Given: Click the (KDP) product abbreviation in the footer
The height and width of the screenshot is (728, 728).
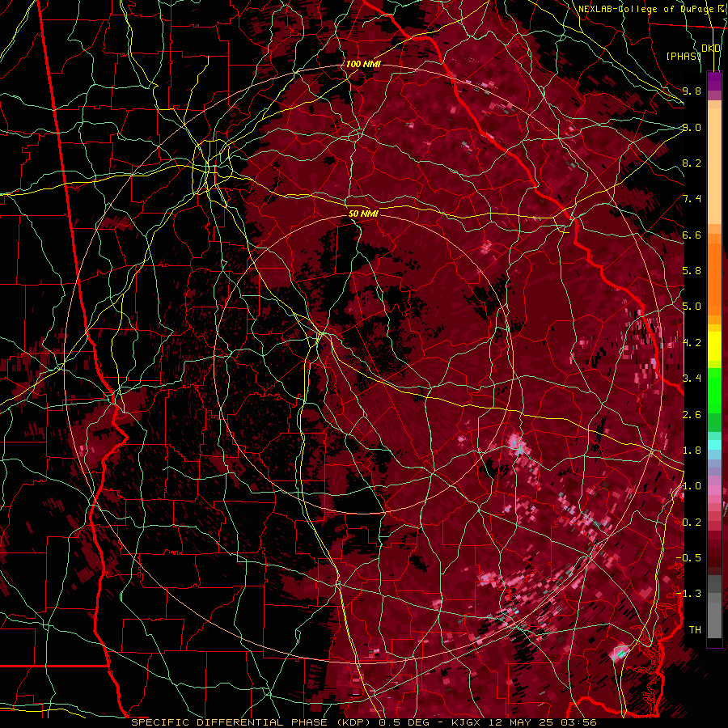Looking at the screenshot, I should tap(353, 722).
